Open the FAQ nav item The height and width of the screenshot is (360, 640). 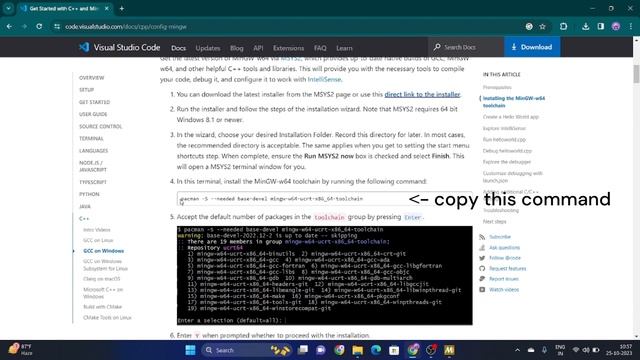point(320,48)
